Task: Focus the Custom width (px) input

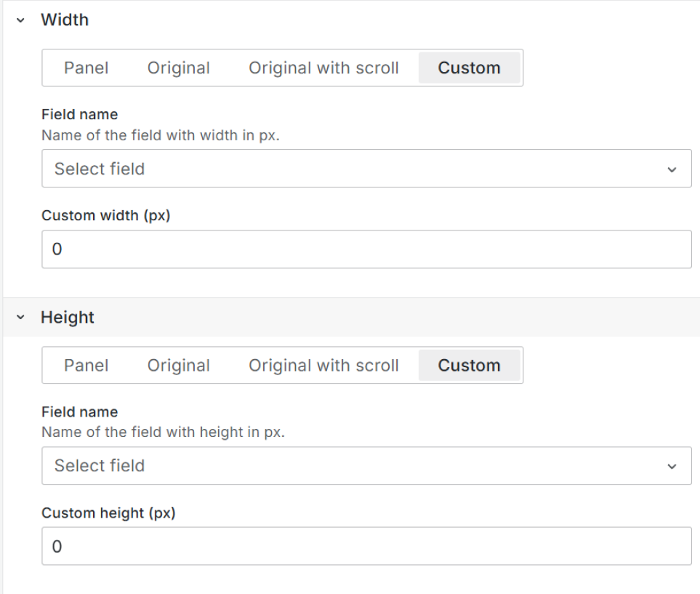Action: (x=366, y=249)
